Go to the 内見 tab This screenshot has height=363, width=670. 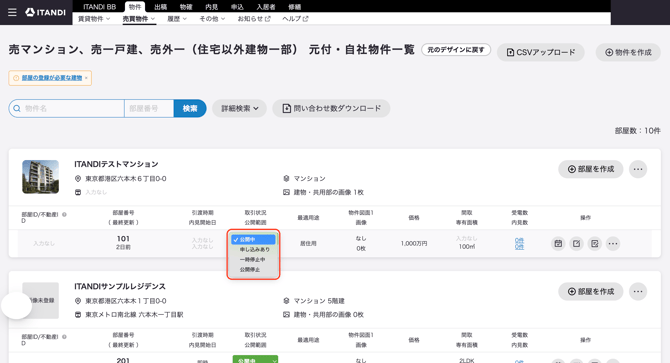coord(212,7)
